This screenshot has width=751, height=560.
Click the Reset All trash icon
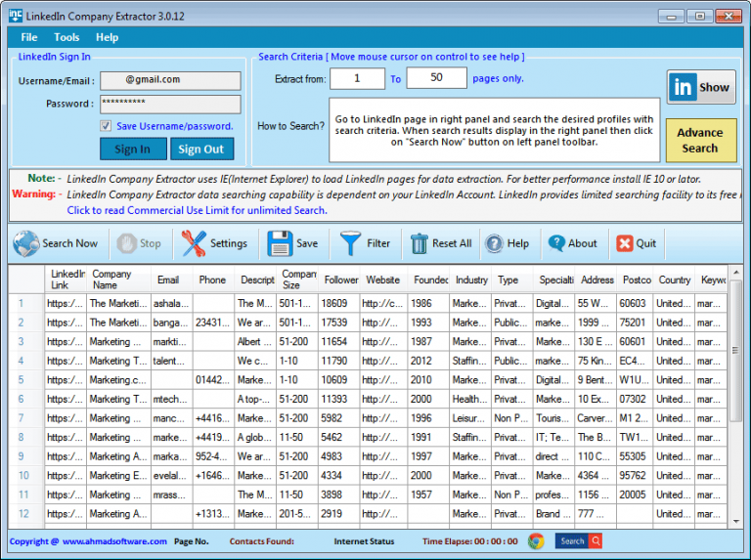(x=420, y=243)
